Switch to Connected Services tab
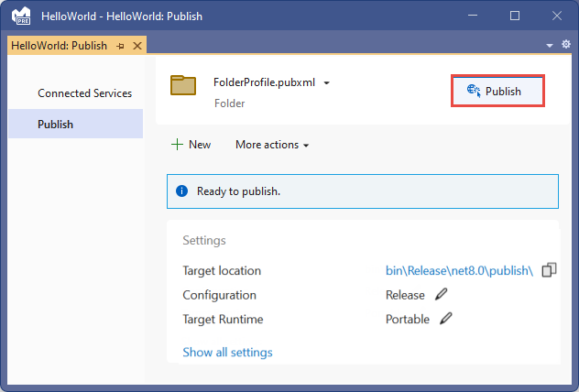579x392 pixels. coord(84,93)
